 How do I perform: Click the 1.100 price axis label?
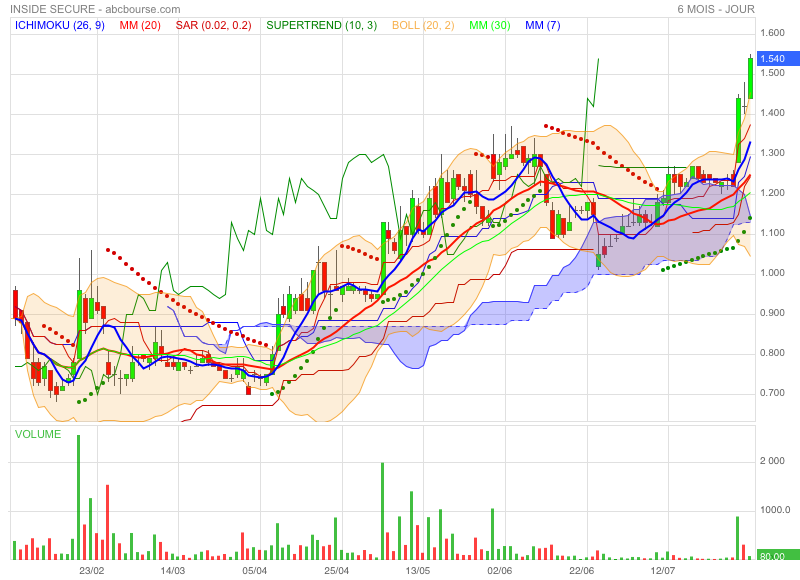click(x=772, y=233)
